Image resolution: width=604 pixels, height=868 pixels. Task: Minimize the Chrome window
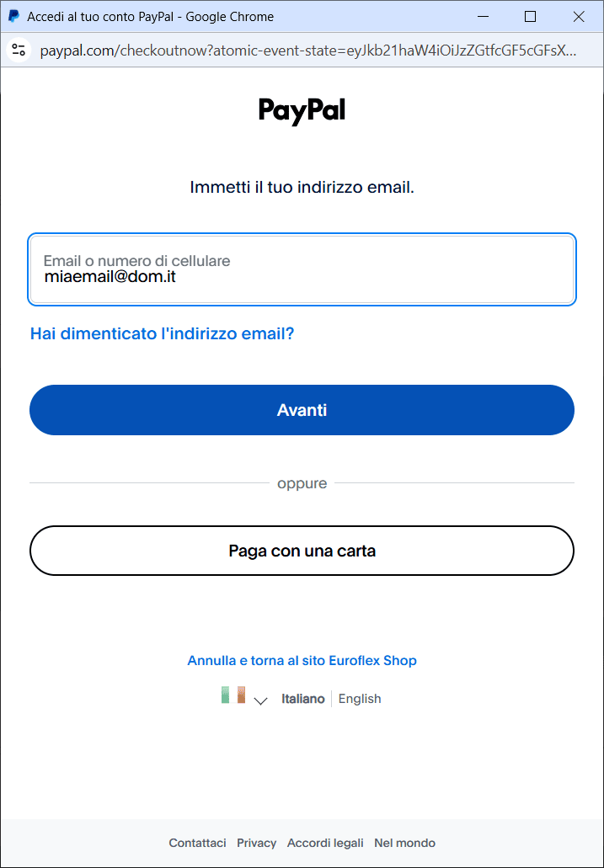[483, 17]
